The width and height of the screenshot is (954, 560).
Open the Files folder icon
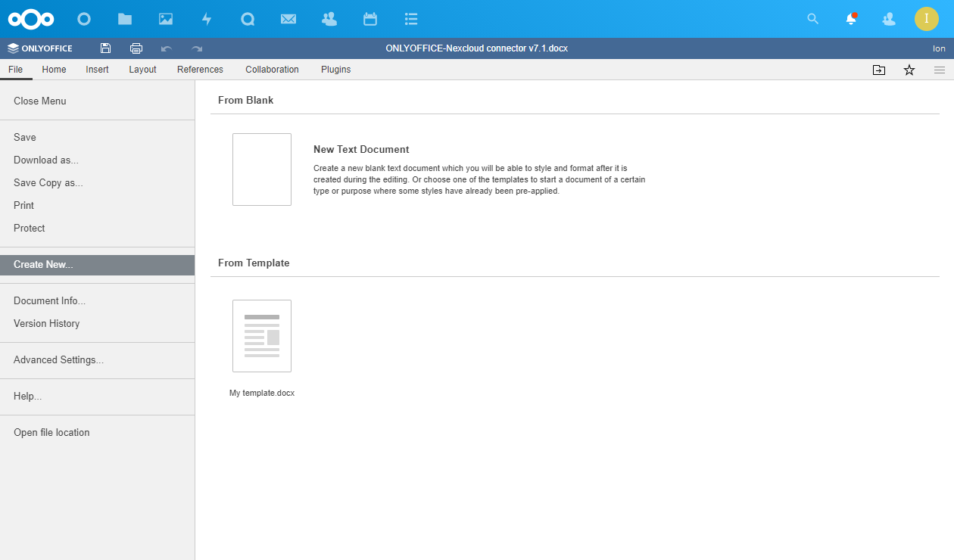pyautogui.click(x=125, y=19)
